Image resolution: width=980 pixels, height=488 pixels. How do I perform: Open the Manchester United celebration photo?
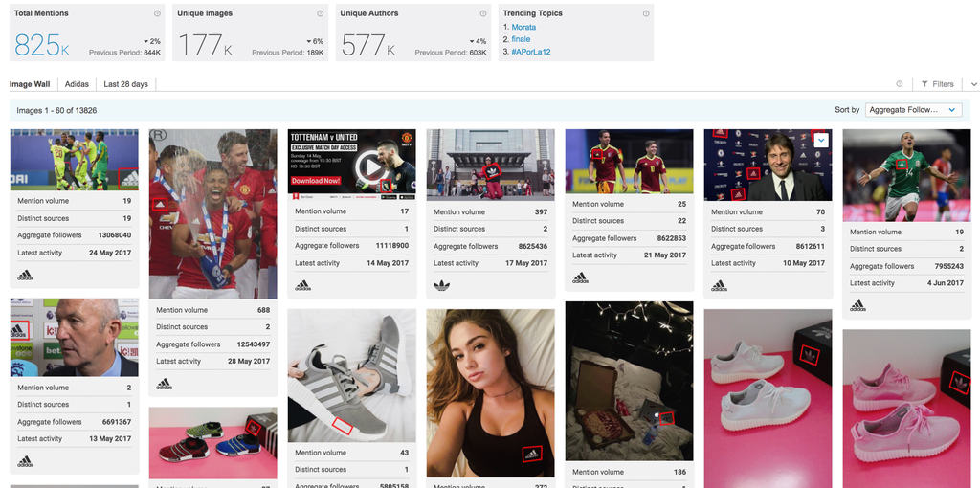tap(213, 213)
